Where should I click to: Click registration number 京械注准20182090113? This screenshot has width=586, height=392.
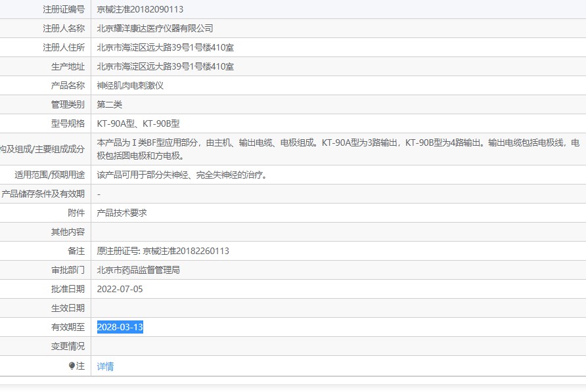(x=140, y=9)
